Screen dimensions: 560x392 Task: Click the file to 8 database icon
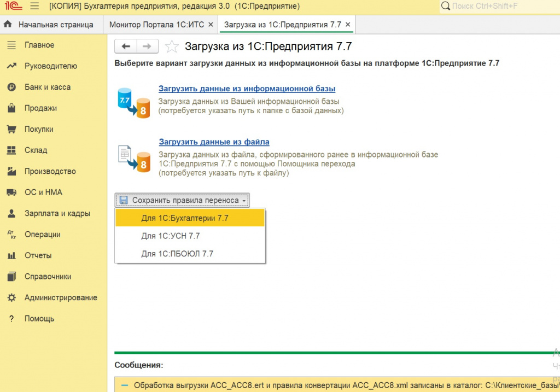pyautogui.click(x=135, y=159)
